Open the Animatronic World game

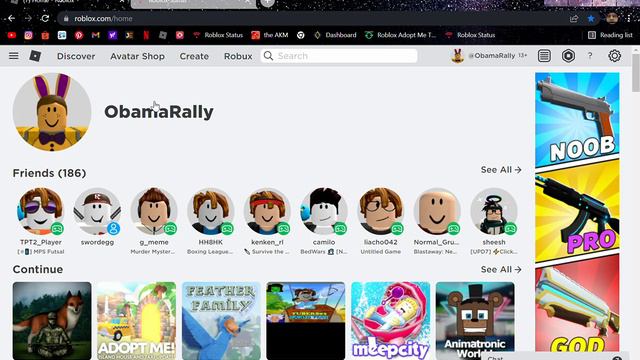[475, 321]
